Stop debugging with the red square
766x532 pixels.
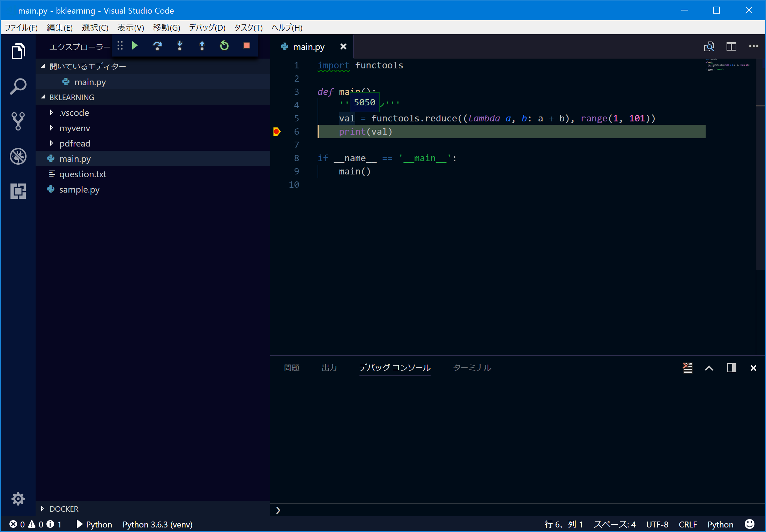click(247, 46)
